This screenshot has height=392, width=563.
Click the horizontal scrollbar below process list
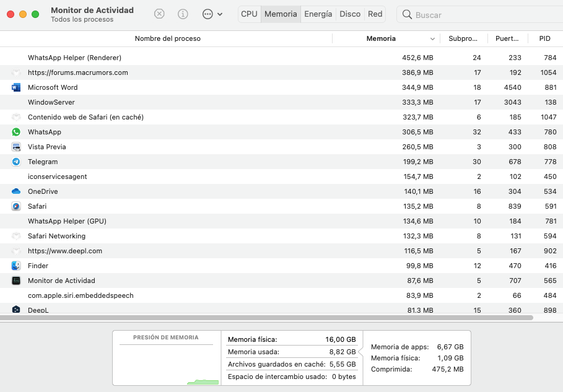[266, 318]
